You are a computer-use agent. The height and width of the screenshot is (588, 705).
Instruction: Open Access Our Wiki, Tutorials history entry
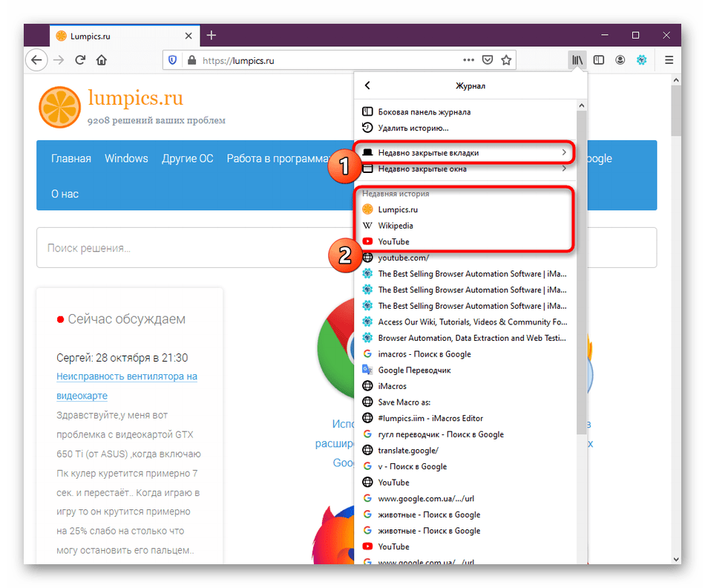(465, 322)
